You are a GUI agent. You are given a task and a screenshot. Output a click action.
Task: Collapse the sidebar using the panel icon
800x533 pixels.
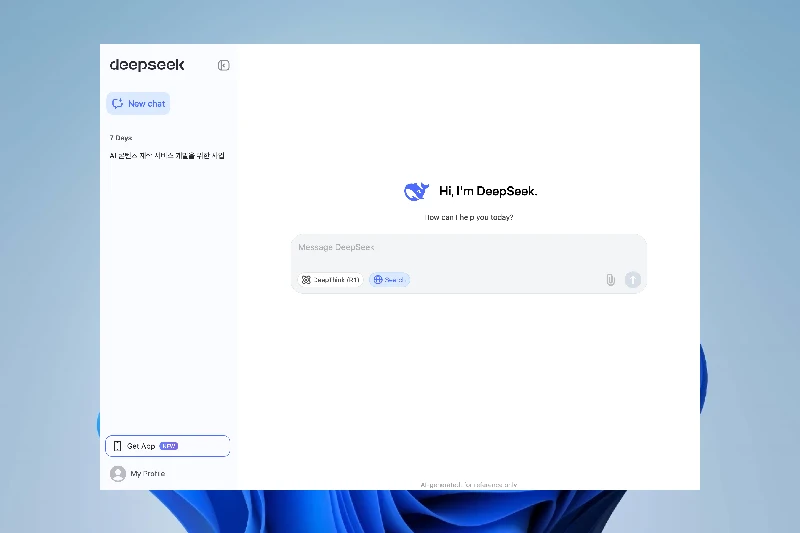(x=223, y=65)
